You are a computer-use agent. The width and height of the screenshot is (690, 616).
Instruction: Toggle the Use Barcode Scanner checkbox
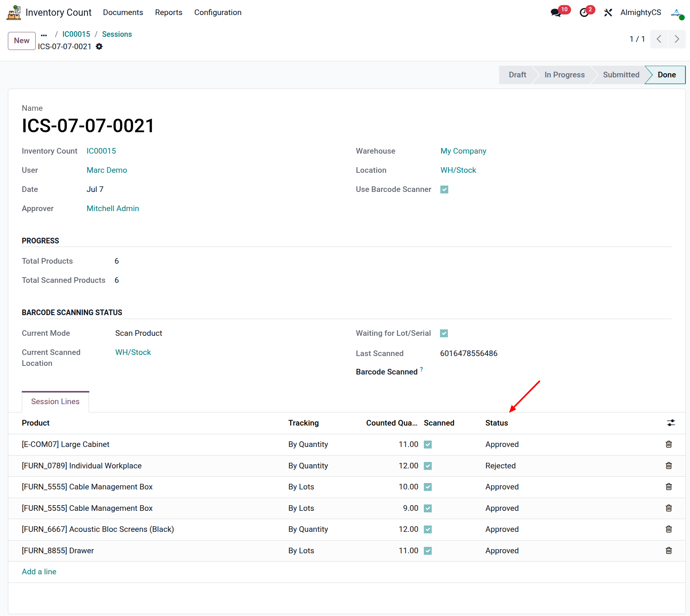pos(444,189)
